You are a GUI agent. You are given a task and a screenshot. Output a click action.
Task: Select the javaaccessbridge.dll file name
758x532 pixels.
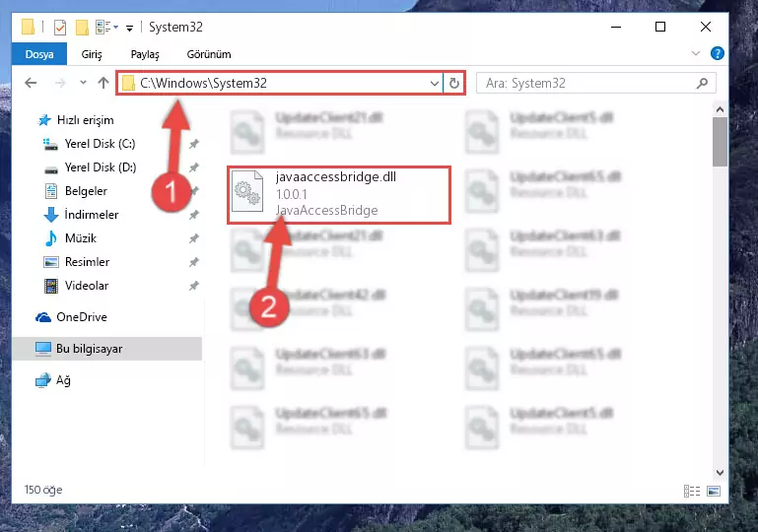pos(336,177)
